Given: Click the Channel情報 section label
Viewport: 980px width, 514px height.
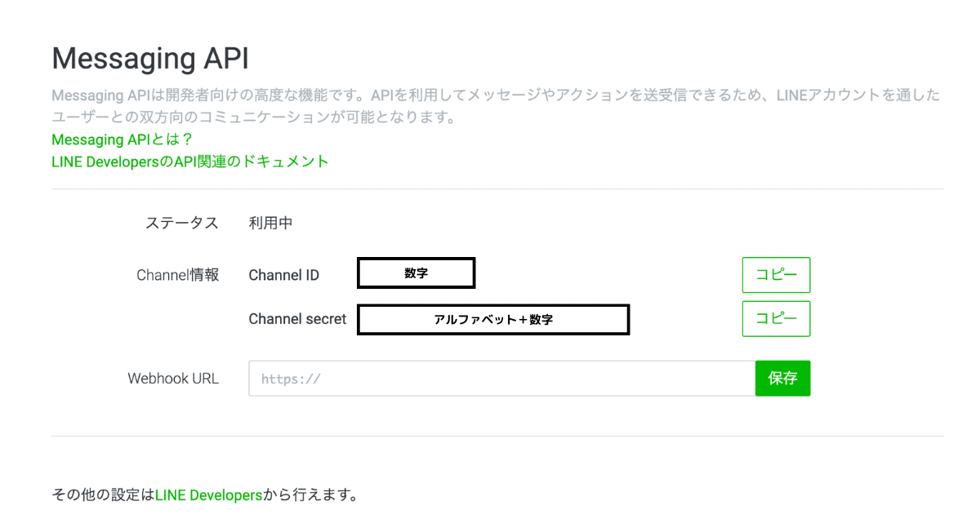Looking at the screenshot, I should click(177, 275).
